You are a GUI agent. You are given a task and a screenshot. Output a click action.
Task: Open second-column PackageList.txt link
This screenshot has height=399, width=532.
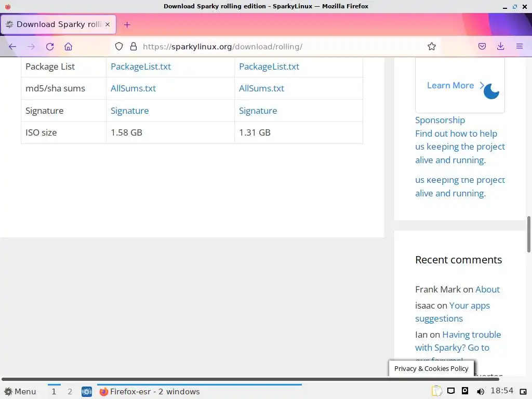click(x=269, y=66)
